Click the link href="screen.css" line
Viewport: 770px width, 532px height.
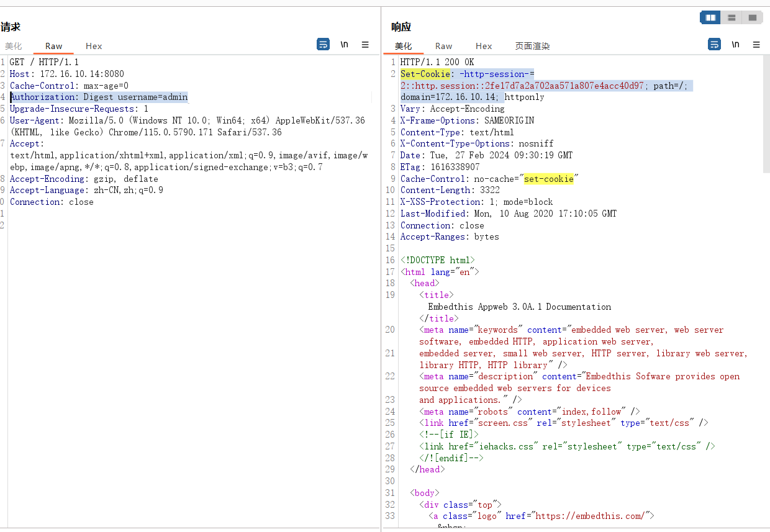tap(564, 423)
